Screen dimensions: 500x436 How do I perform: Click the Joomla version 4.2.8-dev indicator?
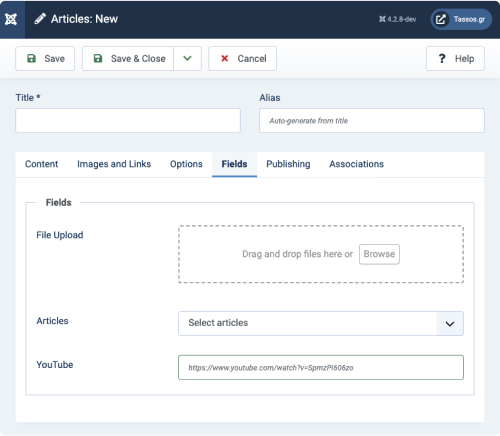[397, 19]
